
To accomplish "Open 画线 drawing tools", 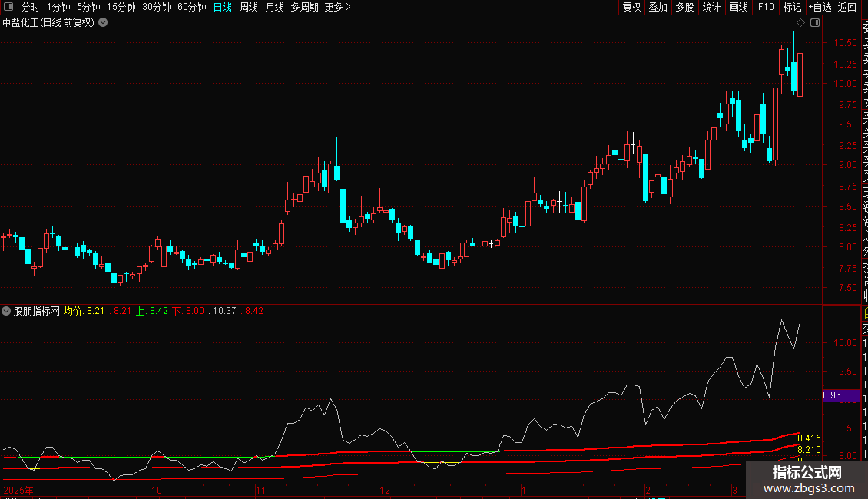I will (738, 7).
